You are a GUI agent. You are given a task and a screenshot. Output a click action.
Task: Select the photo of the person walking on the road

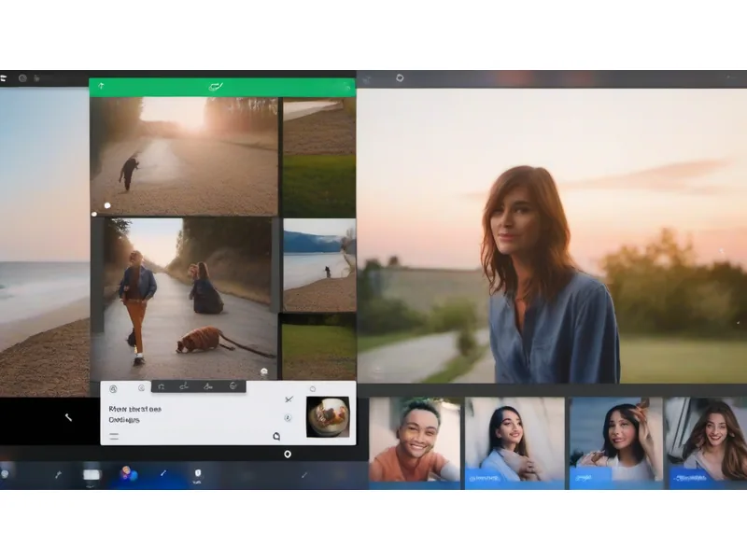[183, 297]
